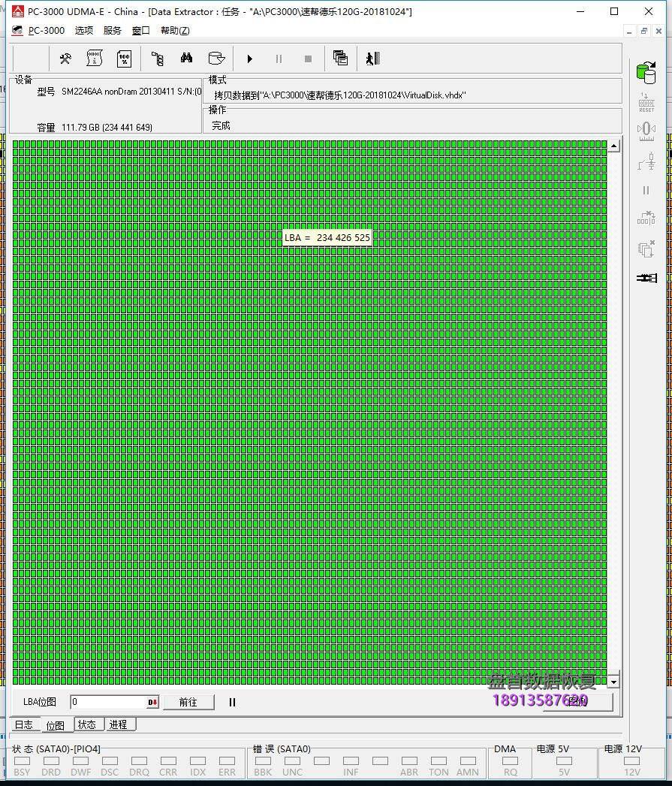The width and height of the screenshot is (672, 786).
Task: Switch to the 日志 tab
Action: pyautogui.click(x=23, y=724)
